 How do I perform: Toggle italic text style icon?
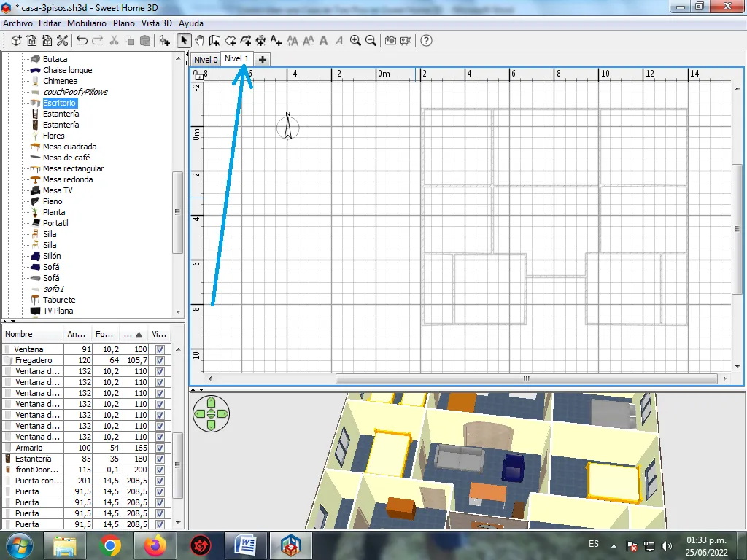point(338,41)
